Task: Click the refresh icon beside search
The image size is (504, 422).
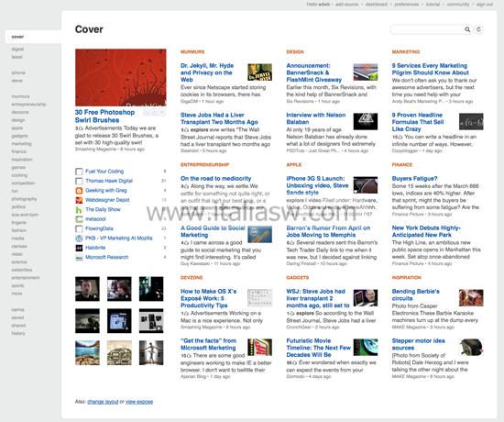Action: point(479,29)
